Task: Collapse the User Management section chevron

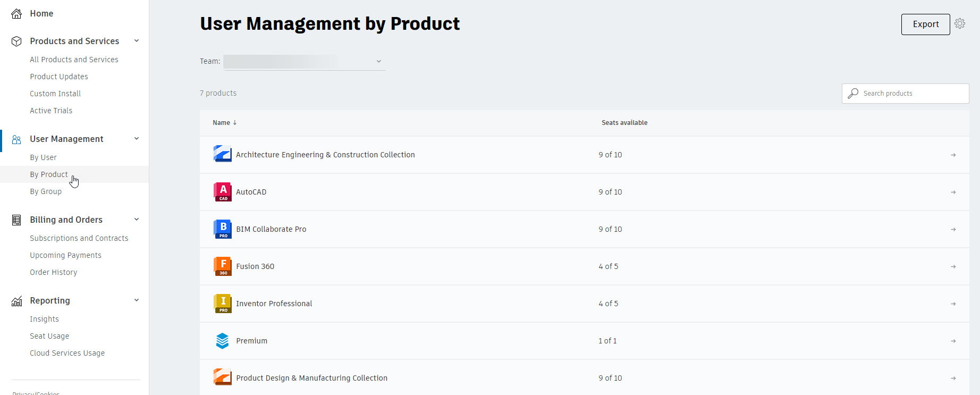Action: tap(137, 139)
